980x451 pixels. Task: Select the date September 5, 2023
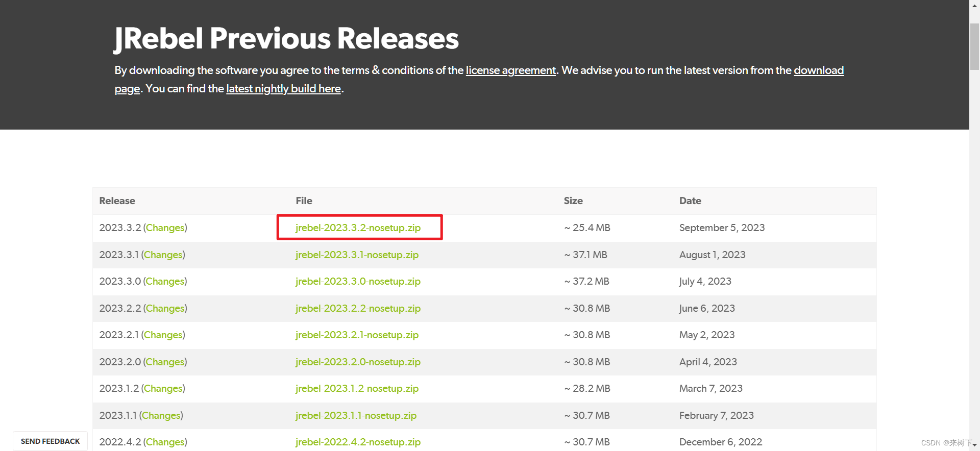[x=722, y=228]
